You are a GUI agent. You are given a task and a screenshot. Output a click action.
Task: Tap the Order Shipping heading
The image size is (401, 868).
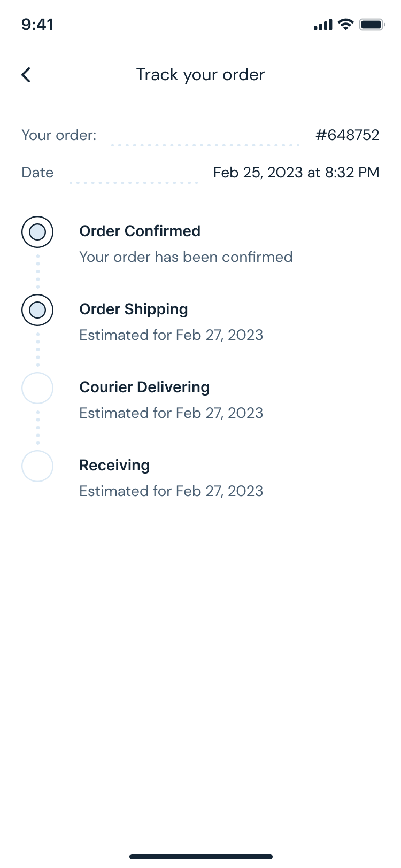pos(134,309)
